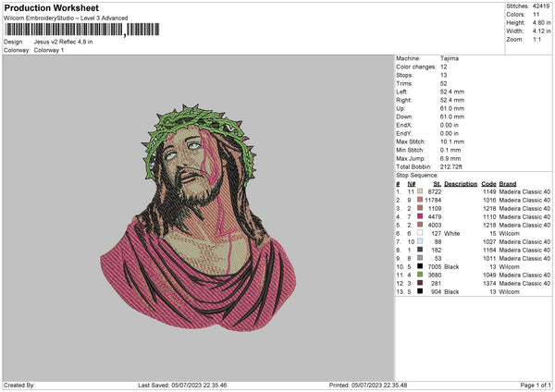Click the 'Brand' column header

[508, 184]
